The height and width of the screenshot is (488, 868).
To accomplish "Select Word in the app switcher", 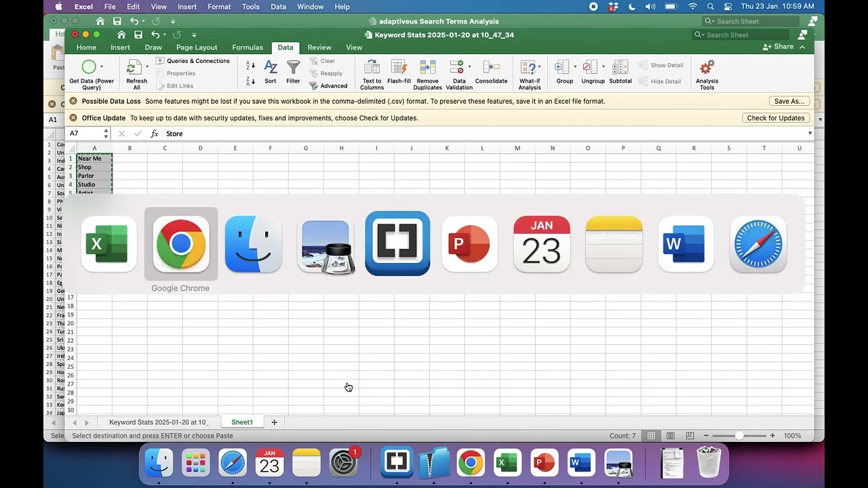I will click(x=686, y=244).
